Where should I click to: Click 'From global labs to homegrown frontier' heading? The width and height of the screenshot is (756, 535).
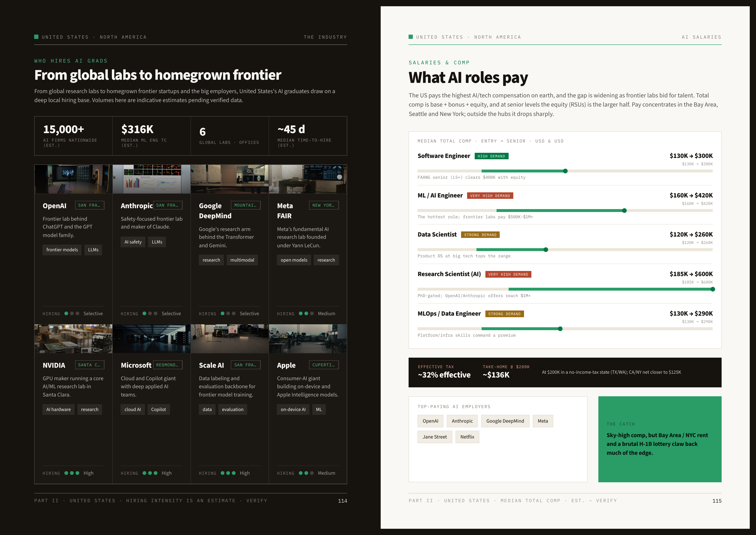click(158, 75)
